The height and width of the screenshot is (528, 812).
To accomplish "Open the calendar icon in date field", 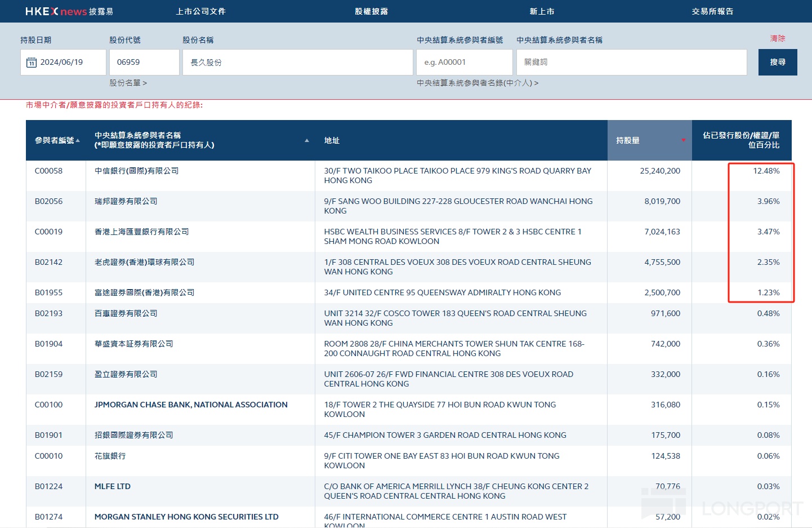I will 32,63.
